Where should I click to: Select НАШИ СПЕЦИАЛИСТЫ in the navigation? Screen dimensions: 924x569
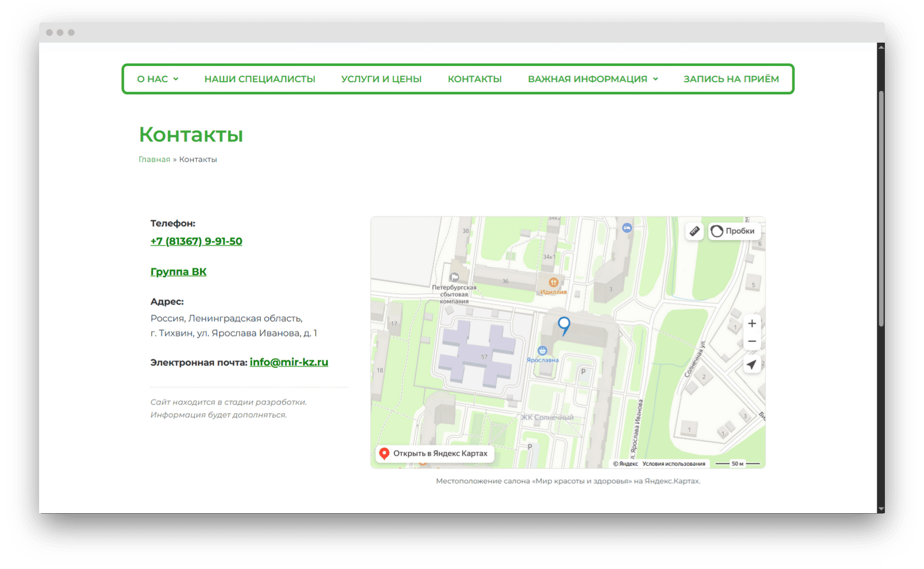260,79
